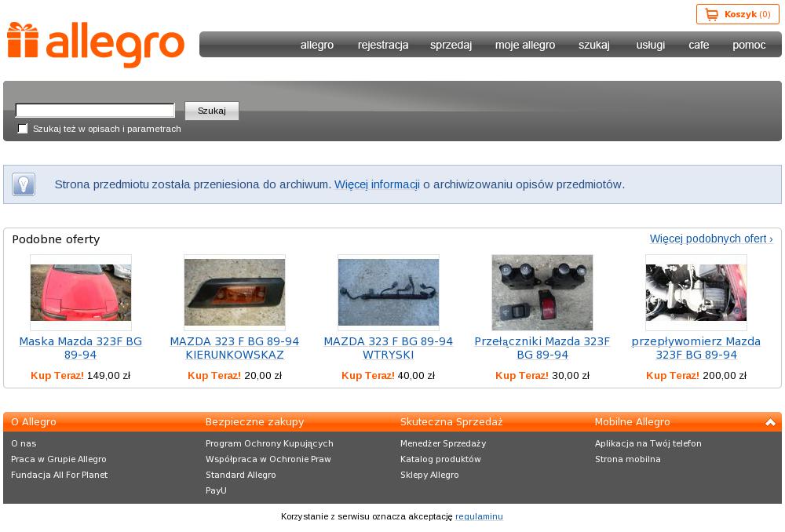Open the PayU footer link
This screenshot has width=785, height=532.
click(216, 490)
